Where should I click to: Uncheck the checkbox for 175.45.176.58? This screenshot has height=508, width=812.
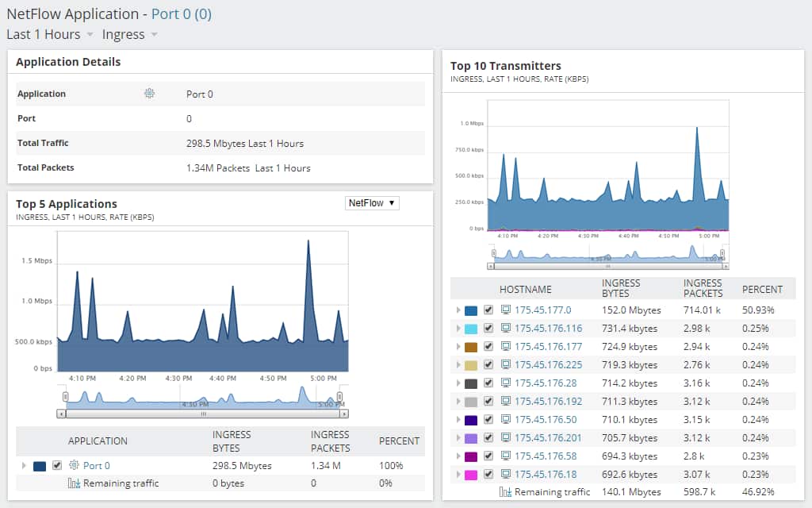pos(489,456)
